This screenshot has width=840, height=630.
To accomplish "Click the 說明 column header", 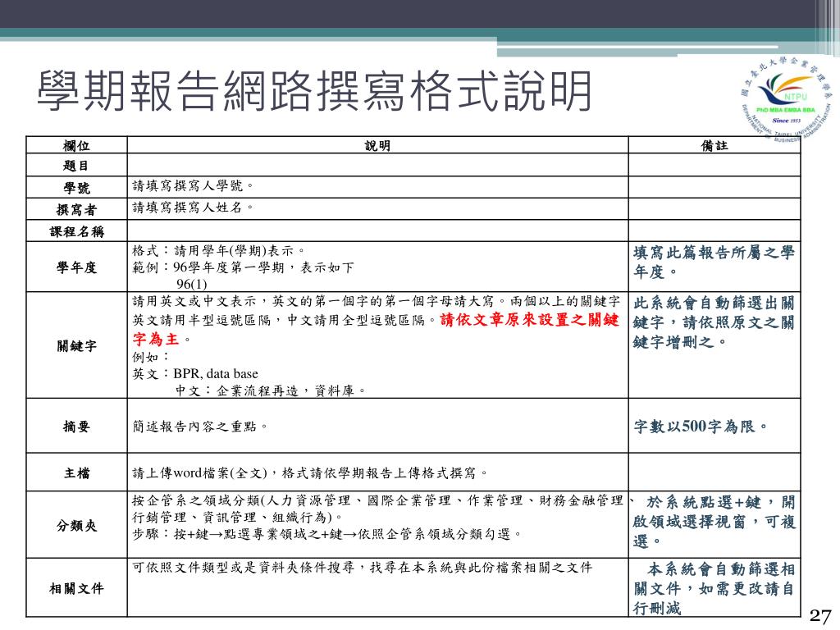I will pos(377,146).
